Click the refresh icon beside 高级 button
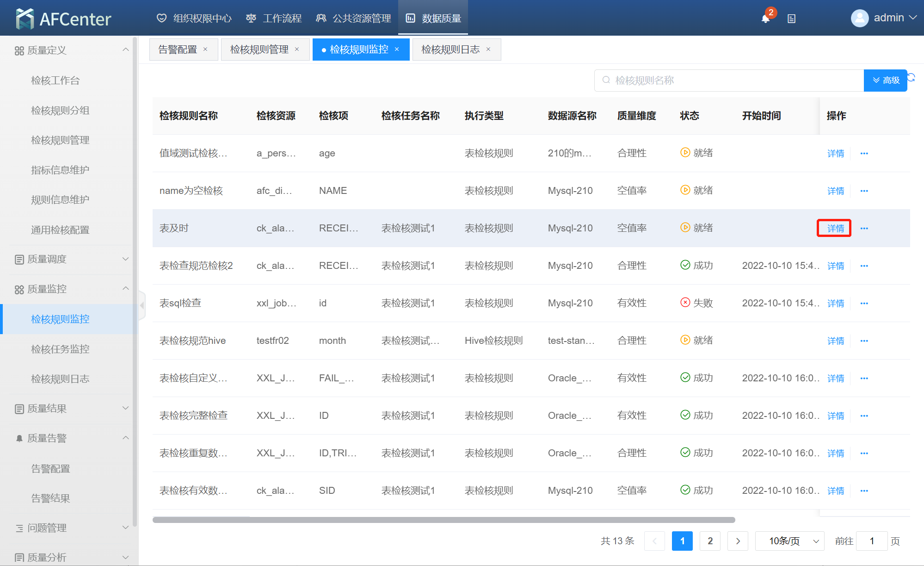924x566 pixels. pyautogui.click(x=911, y=78)
